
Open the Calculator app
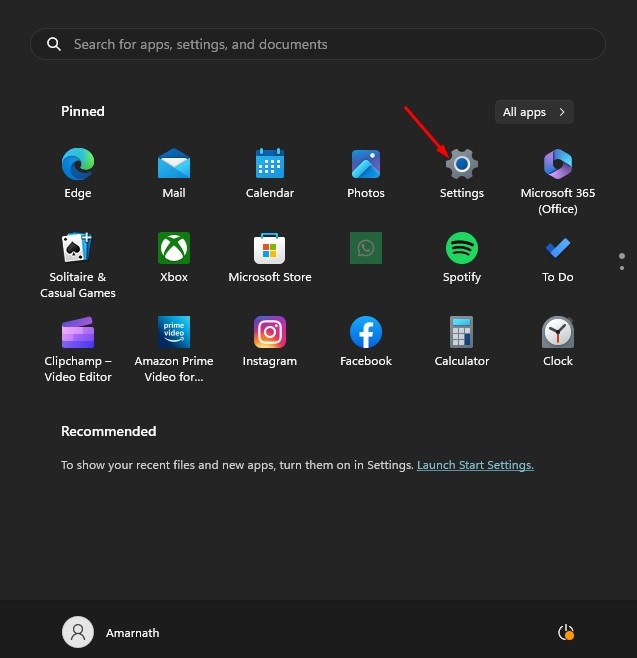point(462,332)
